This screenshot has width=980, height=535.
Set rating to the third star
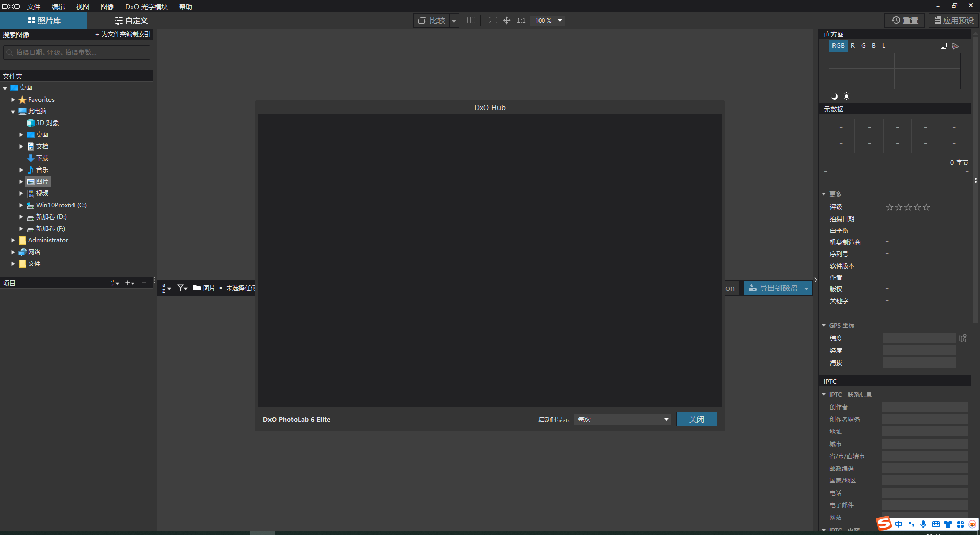tap(908, 207)
